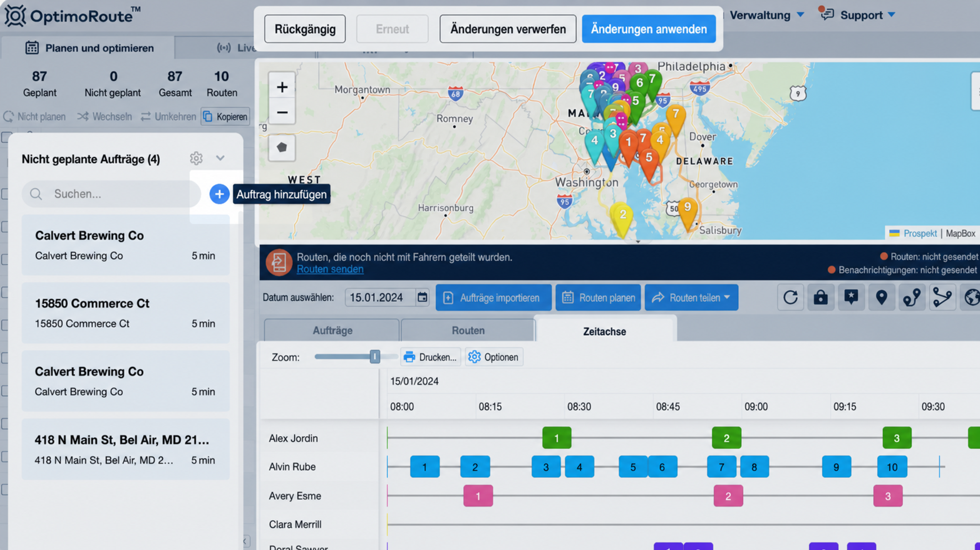Select the Zeitachse tab

(604, 330)
